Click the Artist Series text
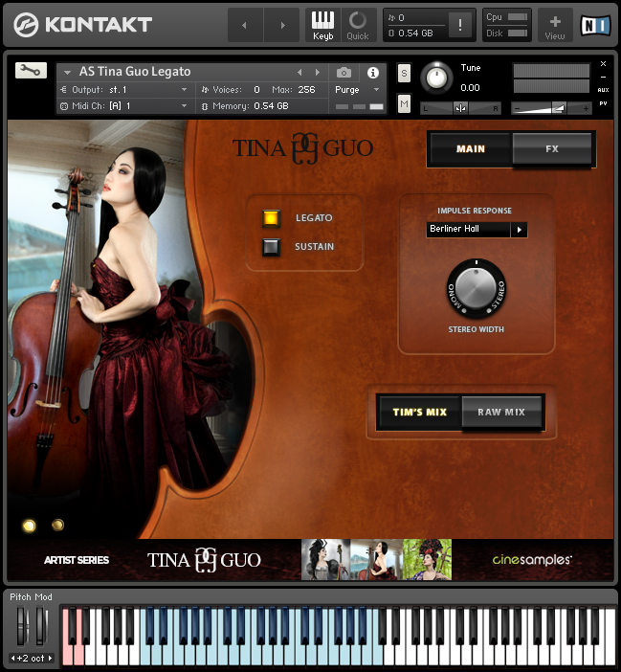This screenshot has height=672, width=621. [x=77, y=560]
